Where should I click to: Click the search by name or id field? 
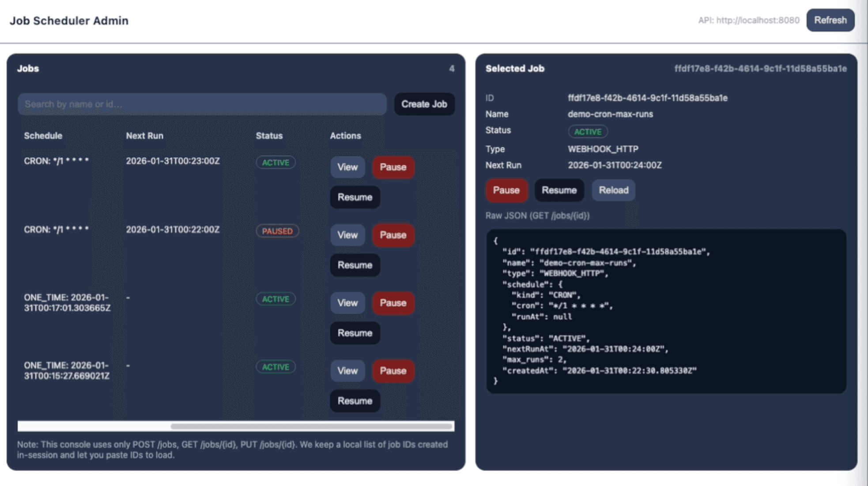(x=201, y=104)
